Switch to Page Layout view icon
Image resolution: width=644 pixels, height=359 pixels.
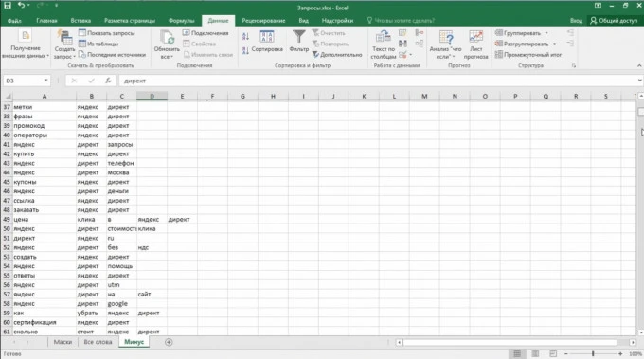tap(535, 353)
